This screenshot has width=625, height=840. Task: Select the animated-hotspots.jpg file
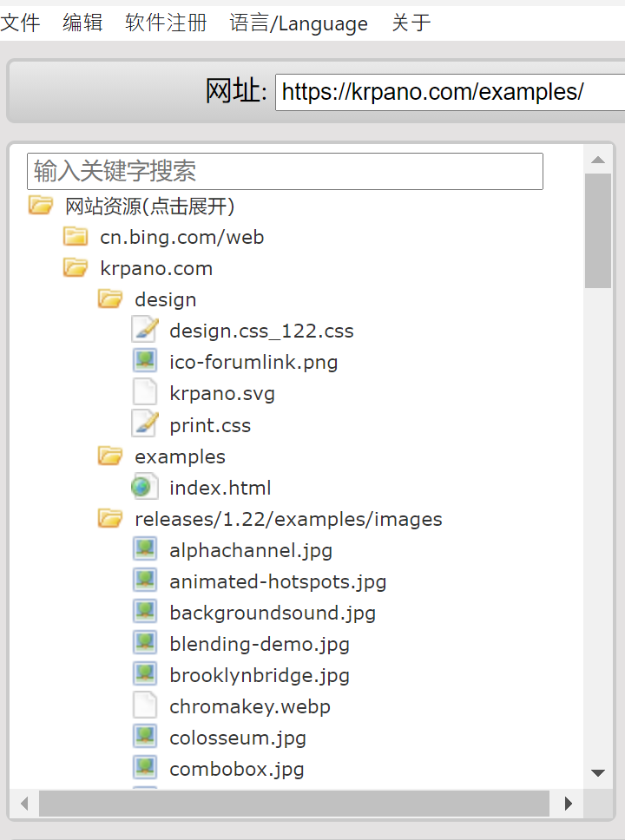[x=278, y=581]
